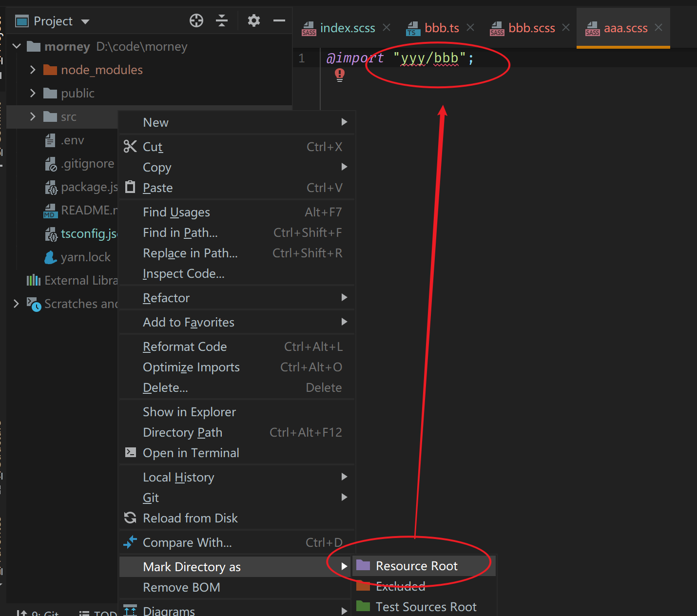
Task: Open the Project view dropdown arrow
Action: coord(85,21)
